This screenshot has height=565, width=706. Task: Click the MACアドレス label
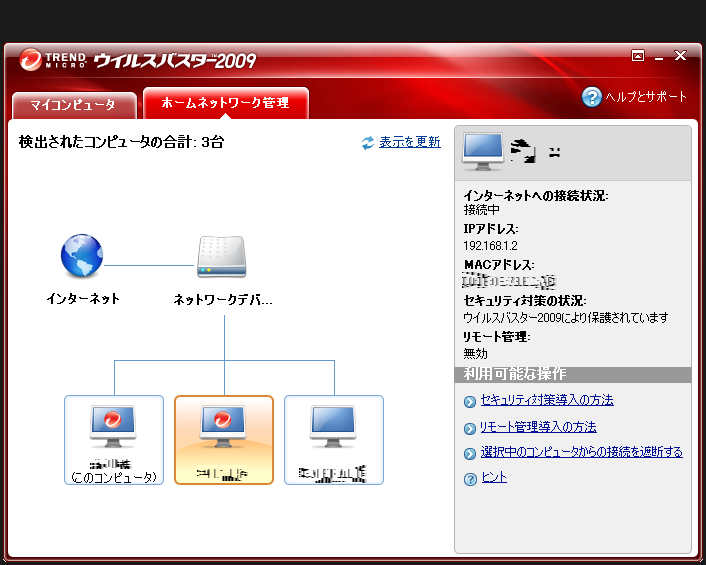[499, 265]
